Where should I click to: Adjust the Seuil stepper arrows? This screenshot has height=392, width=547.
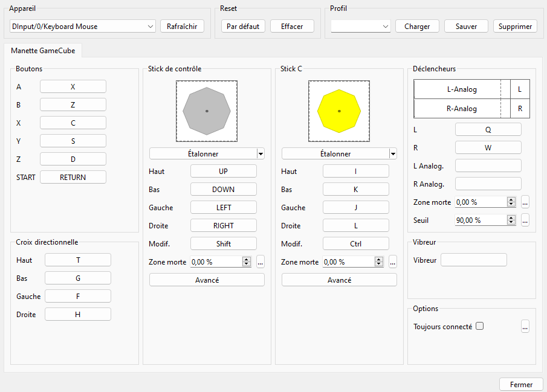click(x=511, y=220)
